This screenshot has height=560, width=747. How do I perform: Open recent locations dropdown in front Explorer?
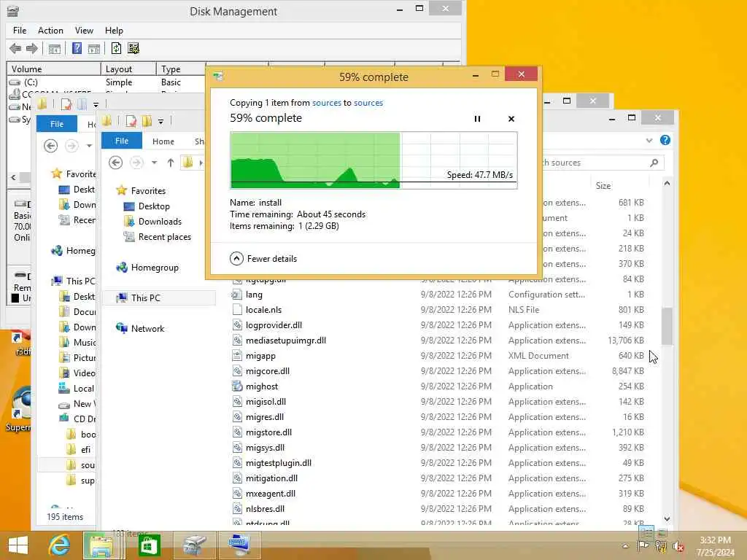click(154, 163)
